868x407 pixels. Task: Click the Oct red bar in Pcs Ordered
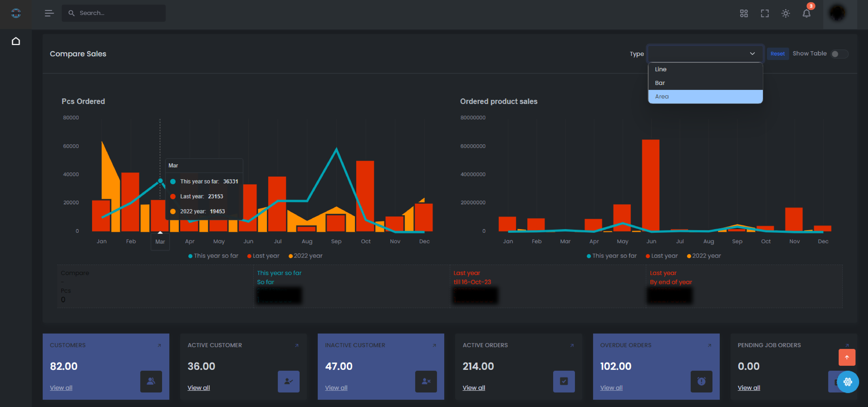point(365,196)
